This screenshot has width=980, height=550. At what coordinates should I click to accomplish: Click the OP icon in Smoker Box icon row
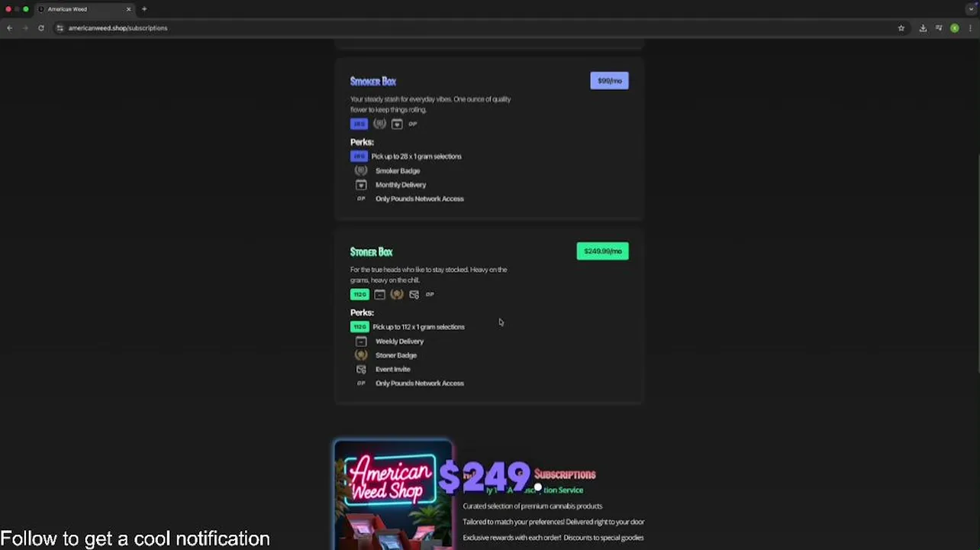[x=413, y=124]
